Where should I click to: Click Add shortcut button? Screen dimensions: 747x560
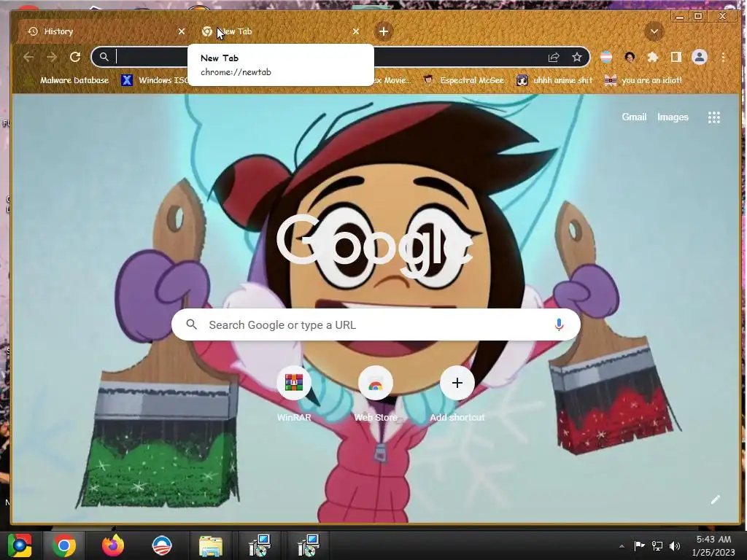[x=457, y=394]
